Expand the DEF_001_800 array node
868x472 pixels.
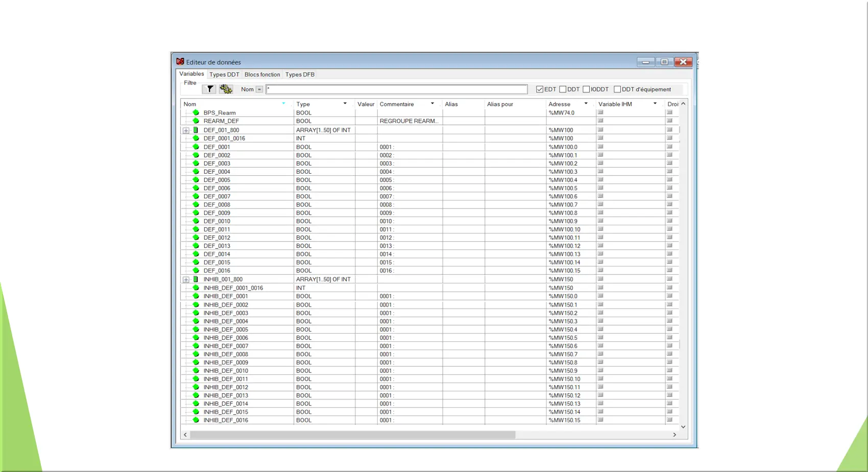point(186,130)
